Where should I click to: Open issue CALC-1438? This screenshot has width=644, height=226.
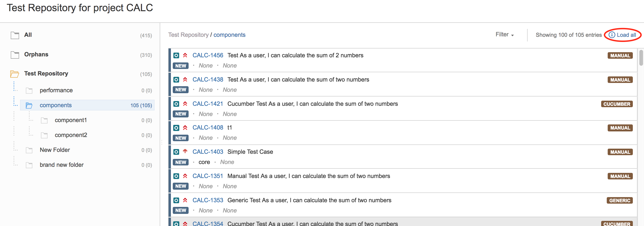(208, 80)
